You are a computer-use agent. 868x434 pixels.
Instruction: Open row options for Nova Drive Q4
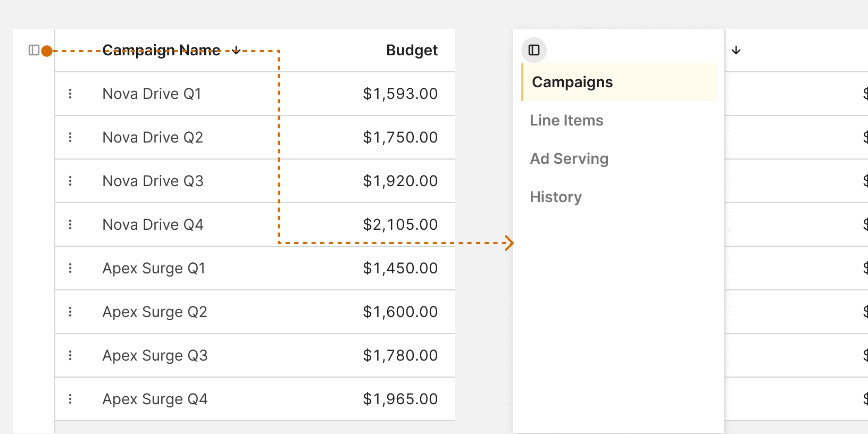pos(70,224)
